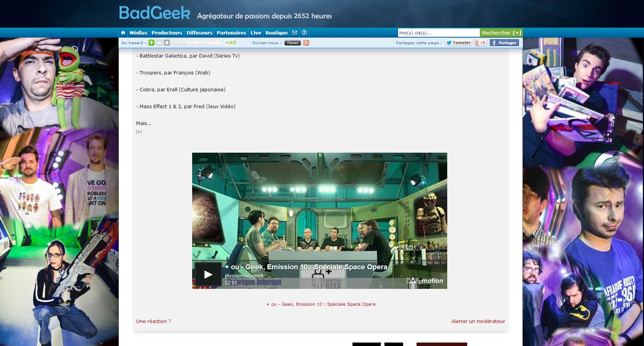Adjust the audio player volume indicator

click(x=231, y=43)
